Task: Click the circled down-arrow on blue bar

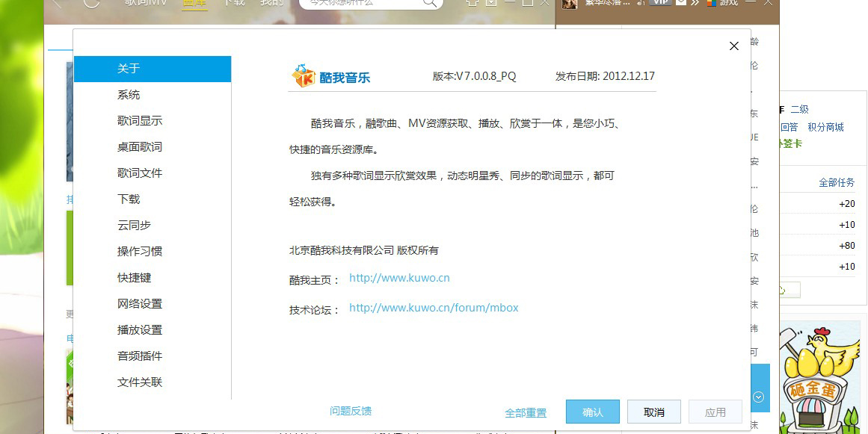Action: (x=758, y=397)
